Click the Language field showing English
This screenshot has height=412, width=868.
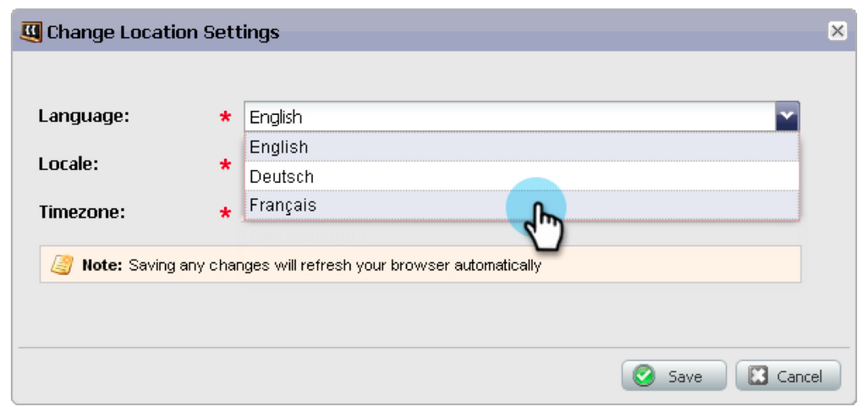coord(510,116)
